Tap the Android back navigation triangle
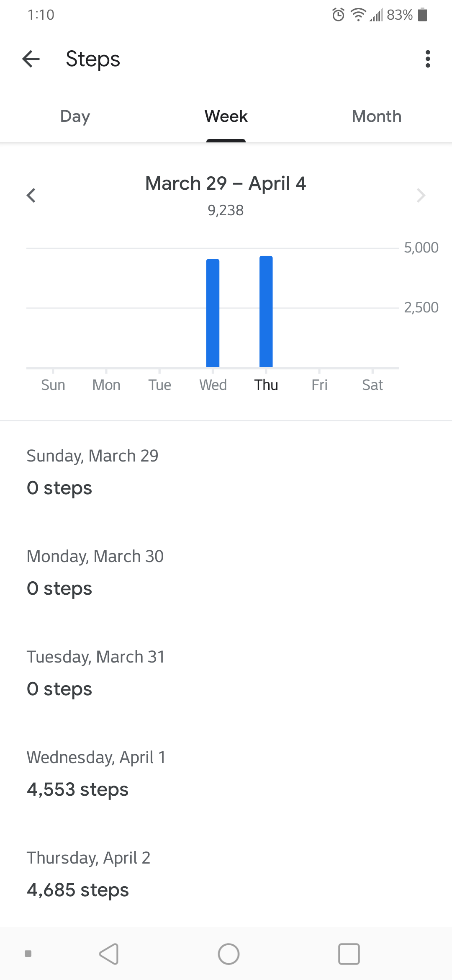Image resolution: width=452 pixels, height=980 pixels. click(109, 954)
